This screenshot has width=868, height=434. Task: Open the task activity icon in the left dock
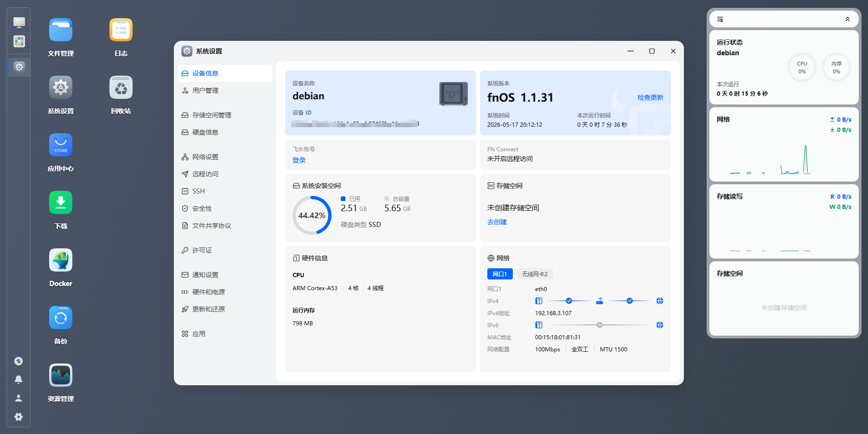click(x=19, y=361)
